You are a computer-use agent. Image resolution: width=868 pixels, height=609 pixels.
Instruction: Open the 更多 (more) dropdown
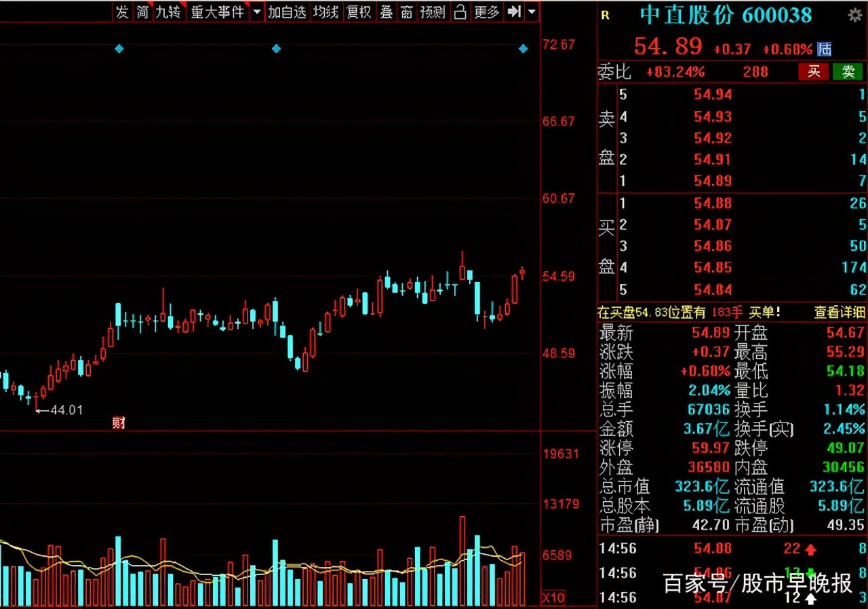coord(486,12)
